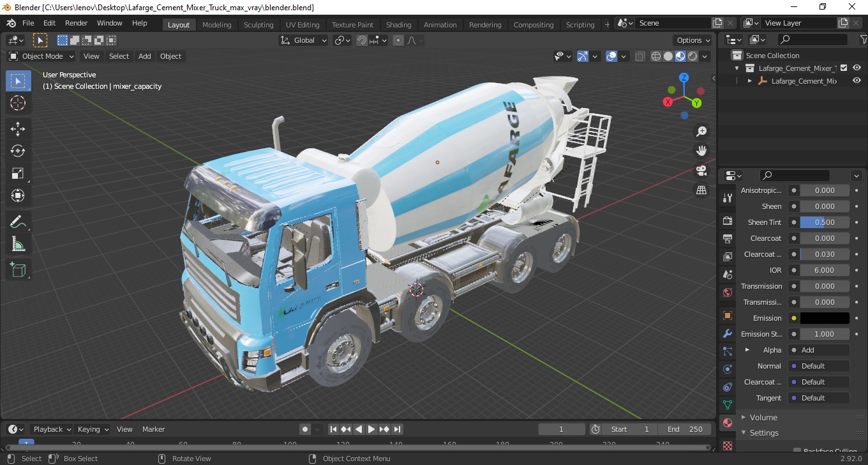The height and width of the screenshot is (465, 868).
Task: Toggle snapping magnet icon
Action: tap(362, 40)
